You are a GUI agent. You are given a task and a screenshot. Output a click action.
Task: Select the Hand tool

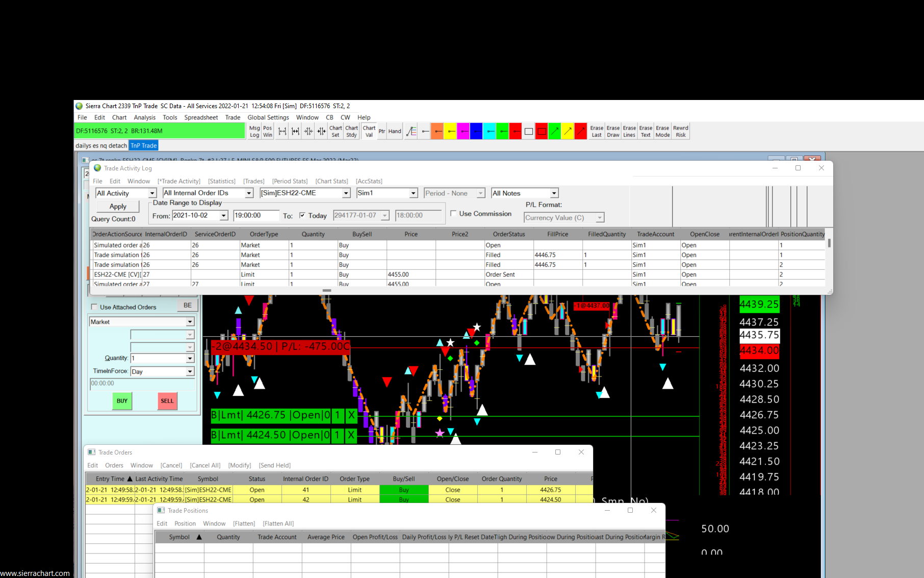(x=395, y=132)
